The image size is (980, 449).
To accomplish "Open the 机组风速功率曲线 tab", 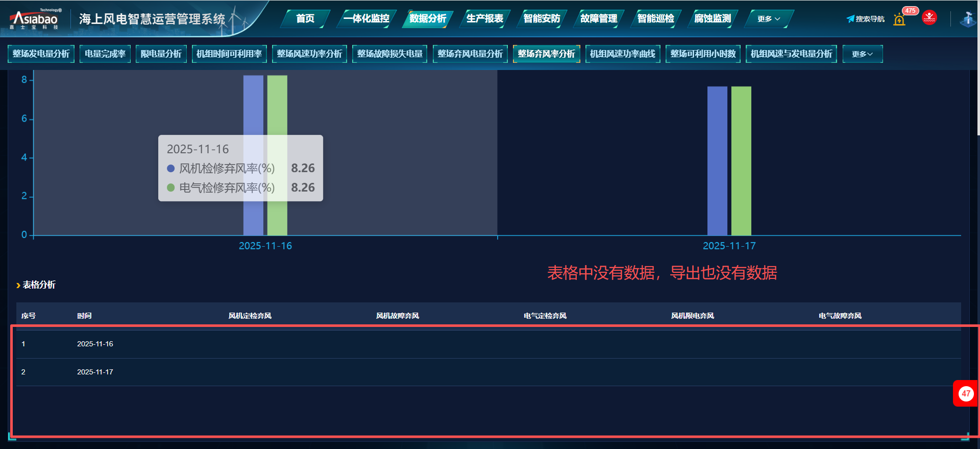I will [622, 54].
